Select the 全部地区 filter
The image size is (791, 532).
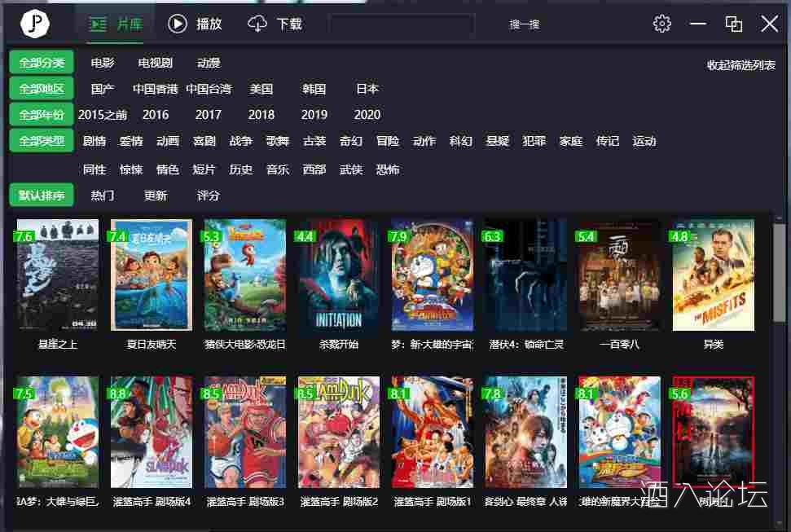coord(42,89)
